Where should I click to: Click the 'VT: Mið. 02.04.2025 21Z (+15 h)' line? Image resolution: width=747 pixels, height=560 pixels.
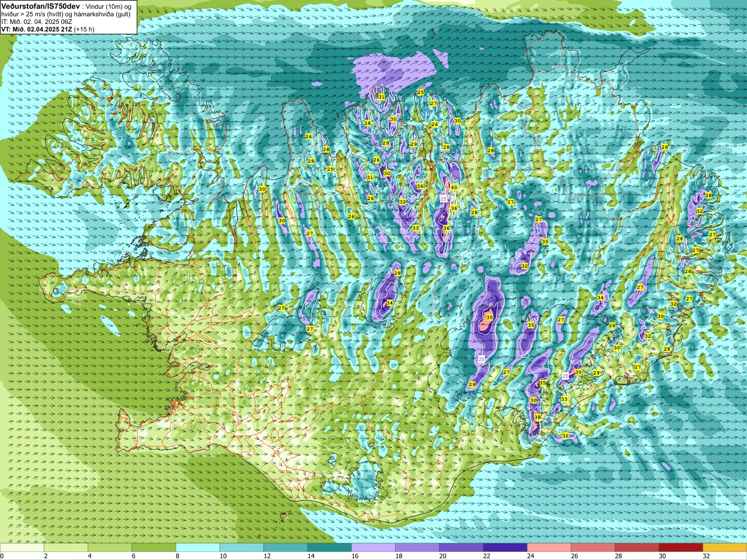click(x=48, y=29)
